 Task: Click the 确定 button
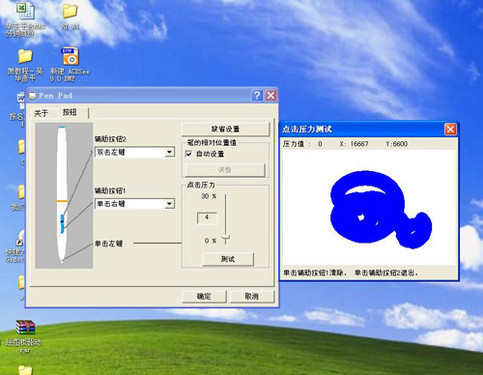[204, 296]
